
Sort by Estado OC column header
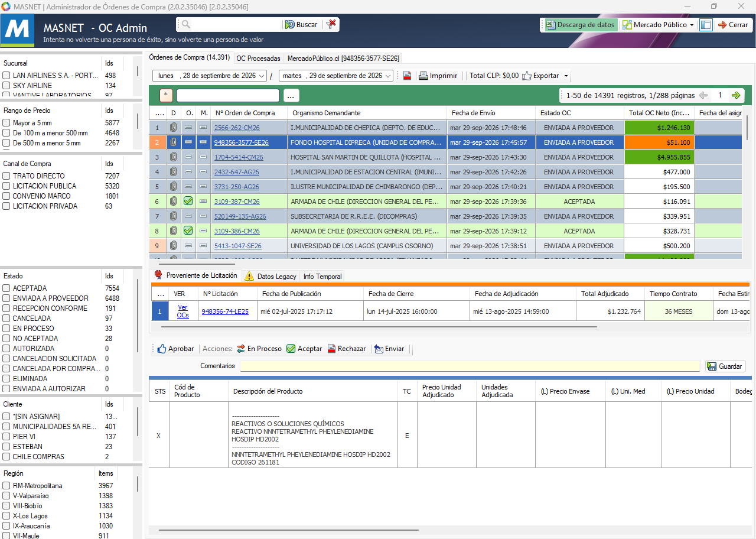coord(579,113)
